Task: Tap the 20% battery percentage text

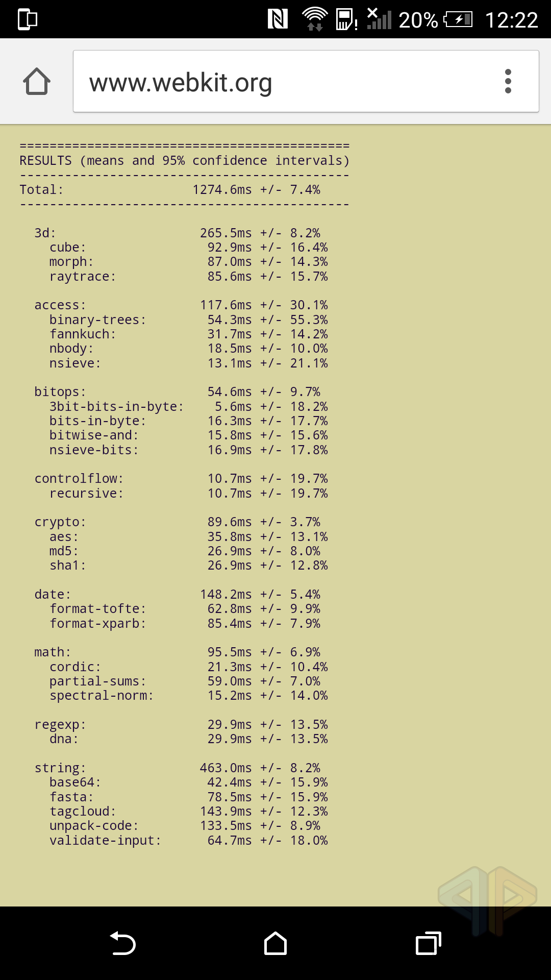Action: (418, 20)
